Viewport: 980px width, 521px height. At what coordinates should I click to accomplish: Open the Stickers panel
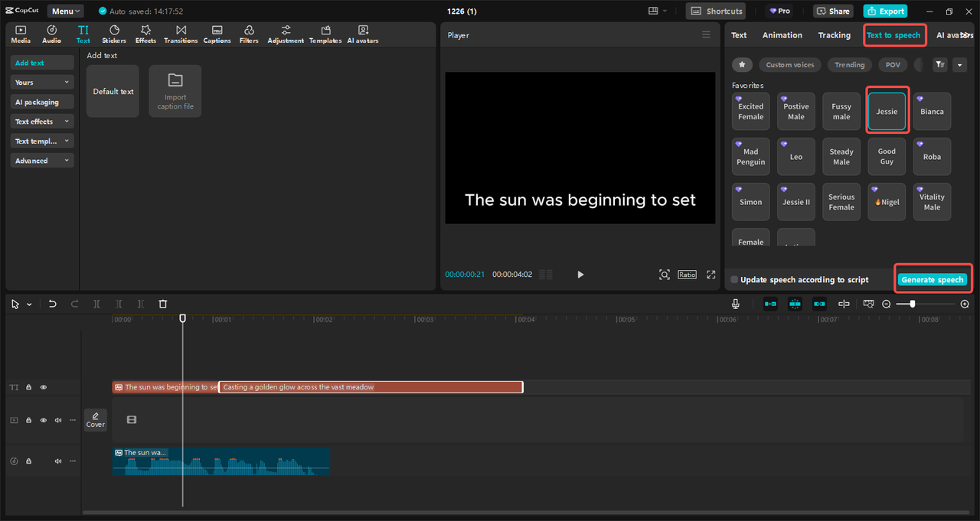pyautogui.click(x=114, y=34)
